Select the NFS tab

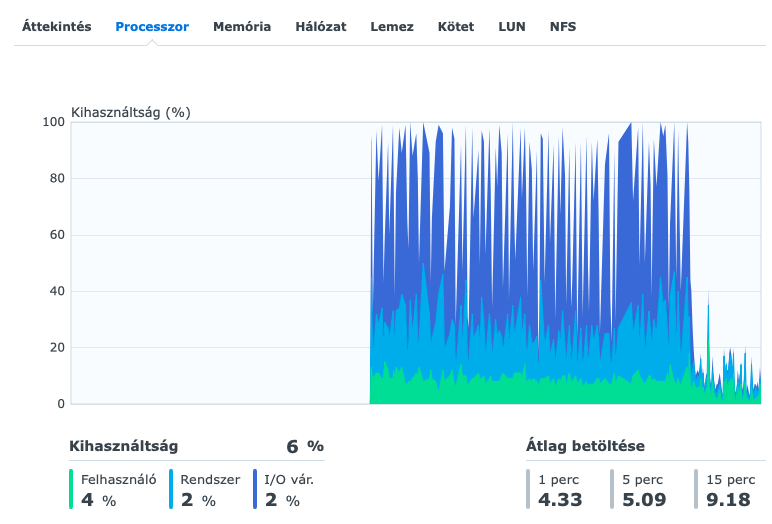pyautogui.click(x=563, y=27)
